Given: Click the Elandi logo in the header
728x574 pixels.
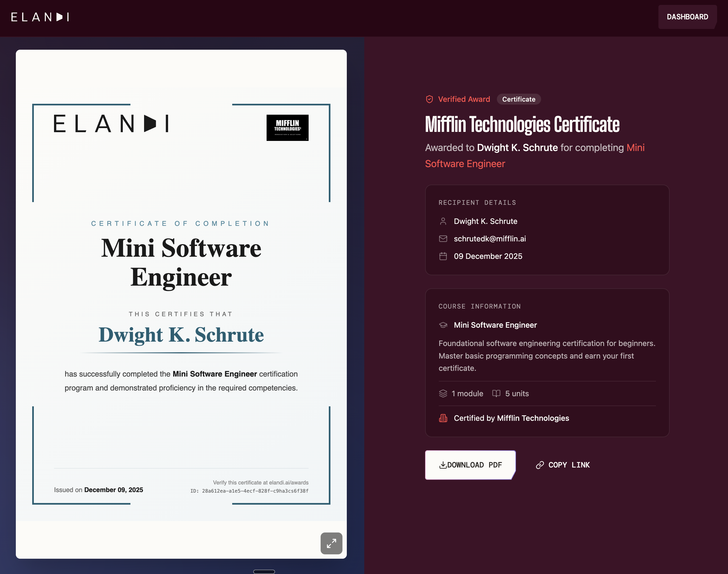Looking at the screenshot, I should [x=40, y=17].
